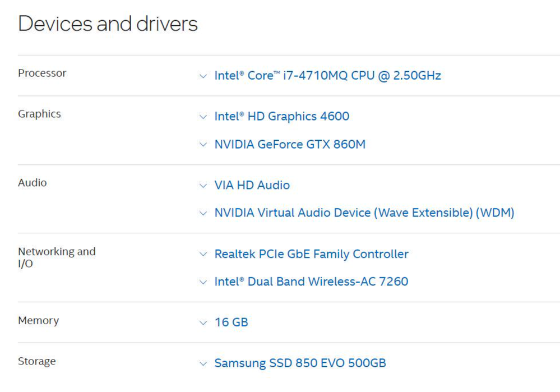Viewport: 560px width, 392px height.
Task: Click Realtek PCIe GbE Family Controller link
Action: 311,255
